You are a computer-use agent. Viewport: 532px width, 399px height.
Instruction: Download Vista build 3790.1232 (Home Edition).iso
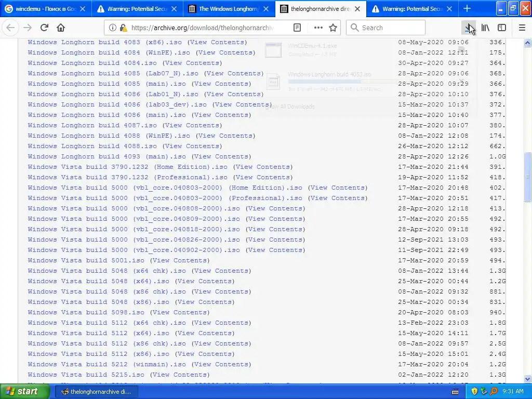click(x=128, y=167)
